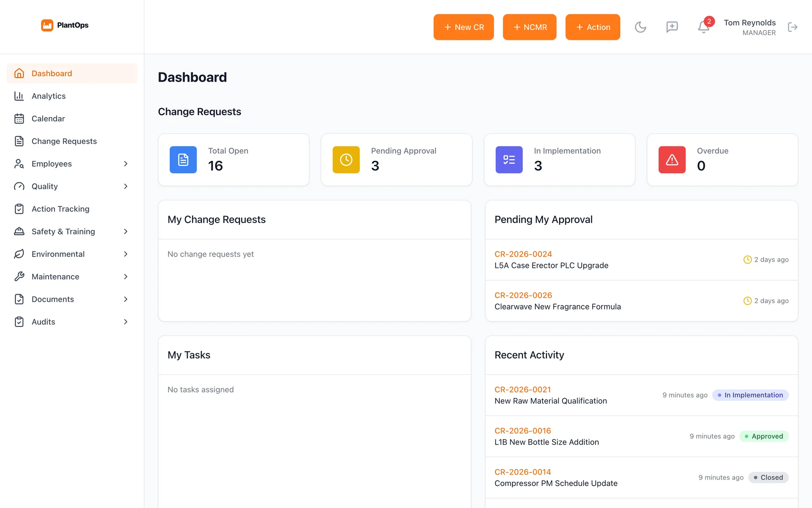Click Tom Reynolds user name

pos(749,22)
